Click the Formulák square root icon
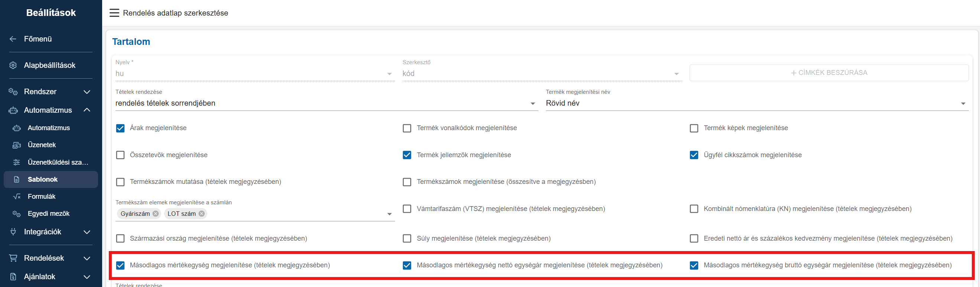The width and height of the screenshot is (980, 287). pos(17,196)
